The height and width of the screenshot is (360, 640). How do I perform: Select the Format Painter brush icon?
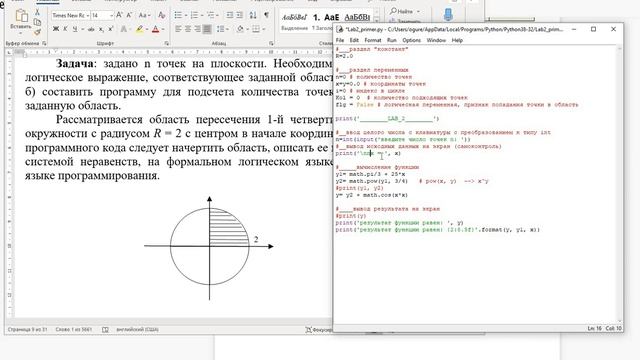[38, 31]
